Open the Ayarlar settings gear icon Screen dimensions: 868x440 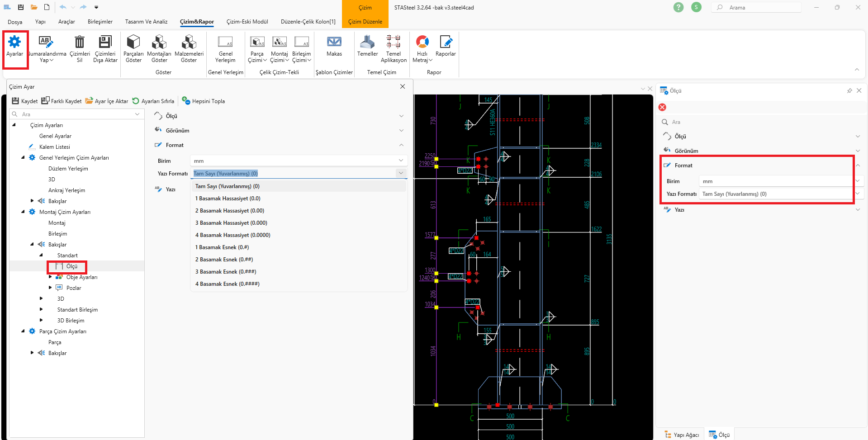14,42
